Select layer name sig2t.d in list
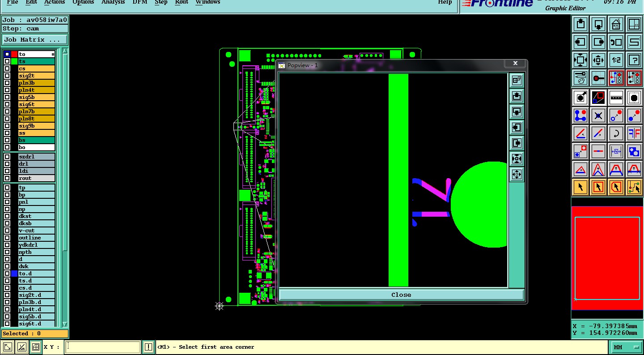This screenshot has height=355, width=644. 36,295
